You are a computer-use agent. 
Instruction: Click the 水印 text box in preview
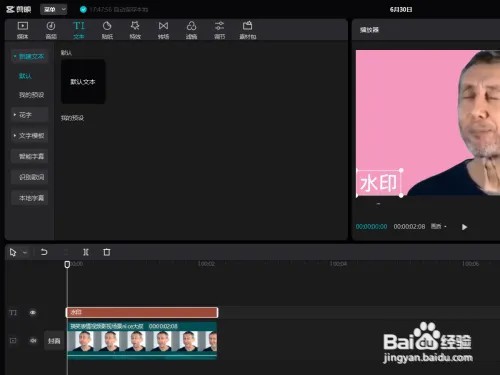[x=379, y=183]
